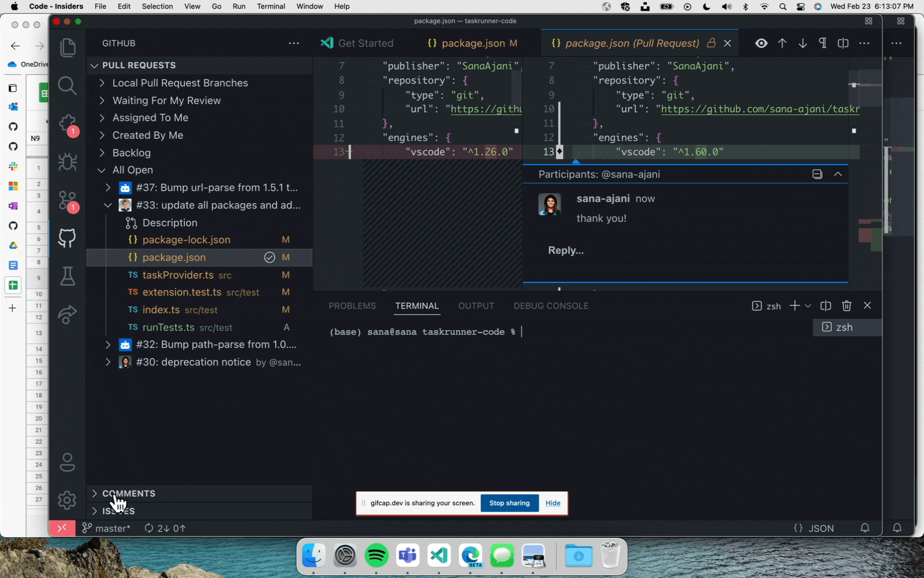This screenshot has width=924, height=578.
Task: Open editor More Actions ellipsis
Action: click(x=864, y=43)
